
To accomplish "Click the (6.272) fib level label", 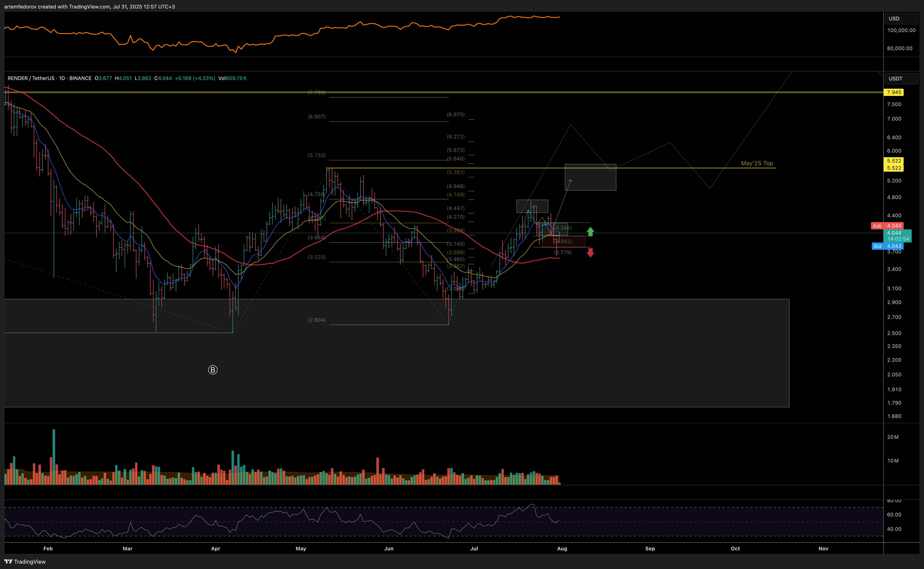I will pyautogui.click(x=456, y=137).
